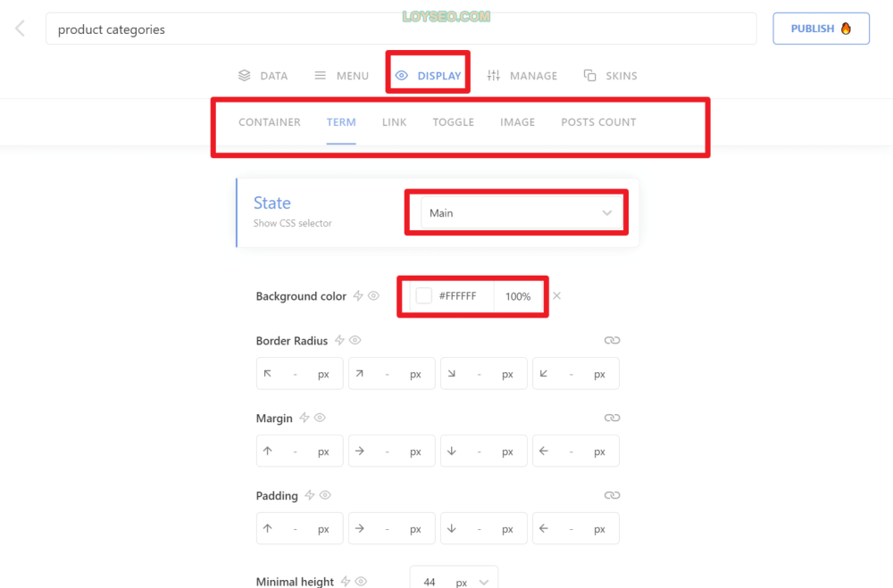
Task: Edit the top-left border radius field
Action: click(x=299, y=373)
